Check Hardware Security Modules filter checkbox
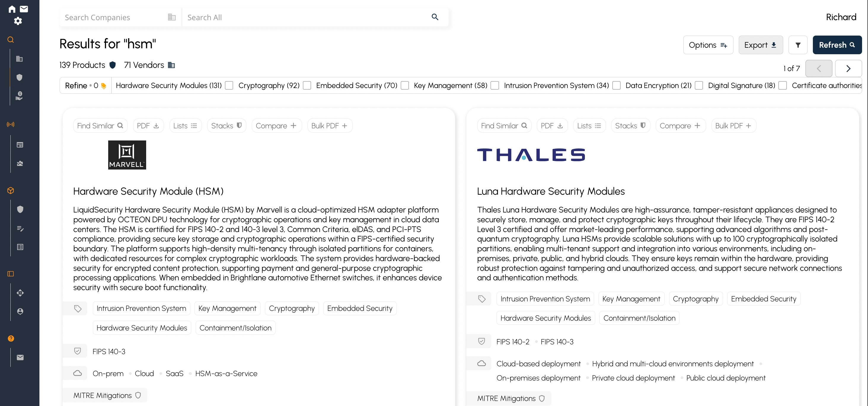868x406 pixels. (229, 86)
